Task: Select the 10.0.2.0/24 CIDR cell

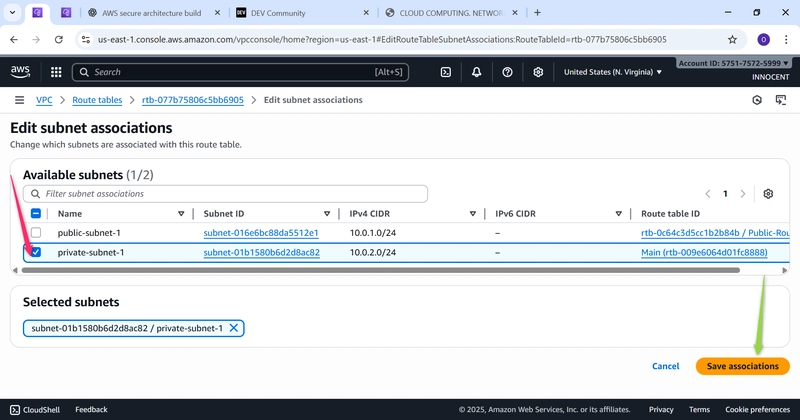Action: pyautogui.click(x=373, y=252)
